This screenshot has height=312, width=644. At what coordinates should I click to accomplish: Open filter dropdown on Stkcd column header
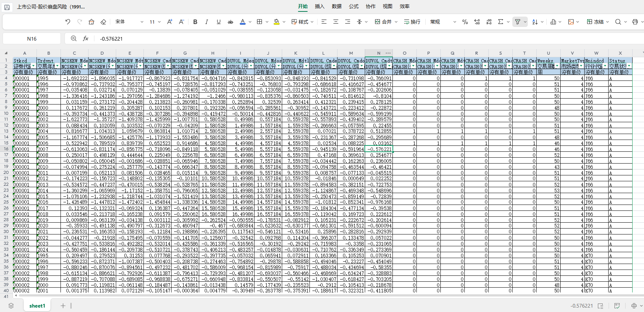(x=34, y=66)
